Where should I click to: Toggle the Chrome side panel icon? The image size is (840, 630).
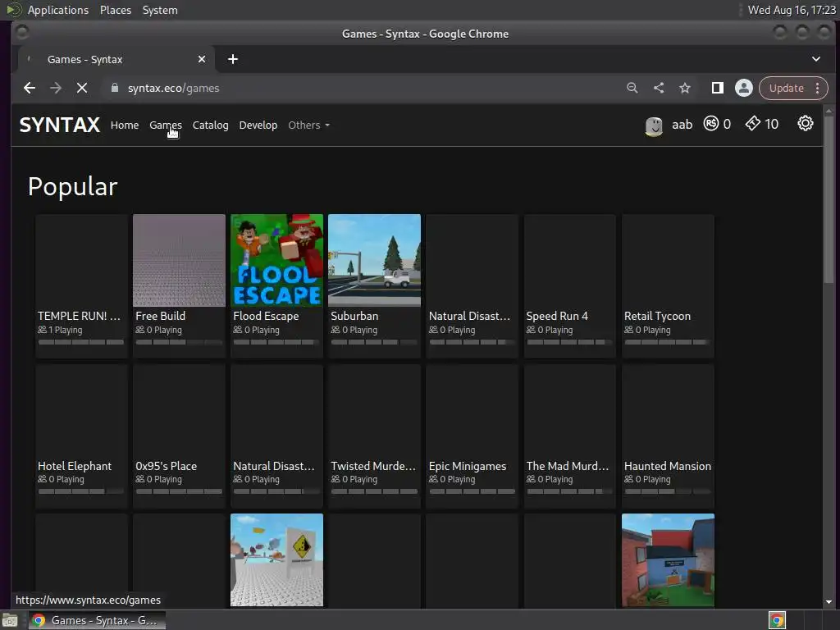(717, 88)
